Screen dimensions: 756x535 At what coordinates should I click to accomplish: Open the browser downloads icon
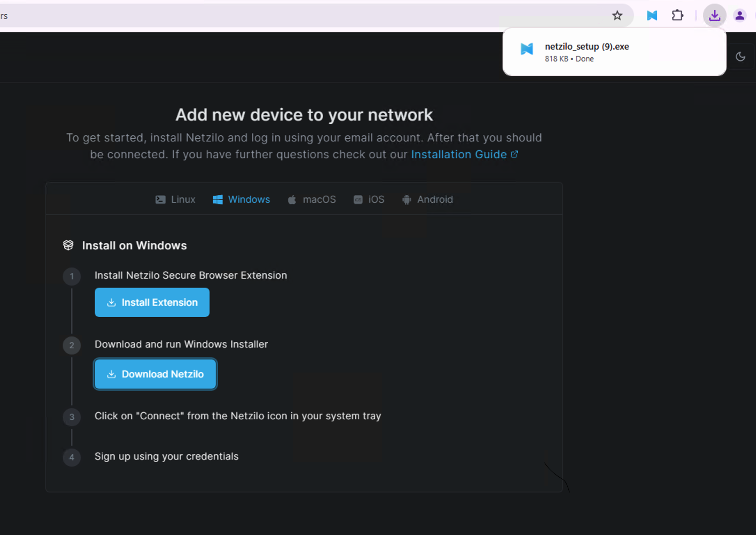point(714,16)
